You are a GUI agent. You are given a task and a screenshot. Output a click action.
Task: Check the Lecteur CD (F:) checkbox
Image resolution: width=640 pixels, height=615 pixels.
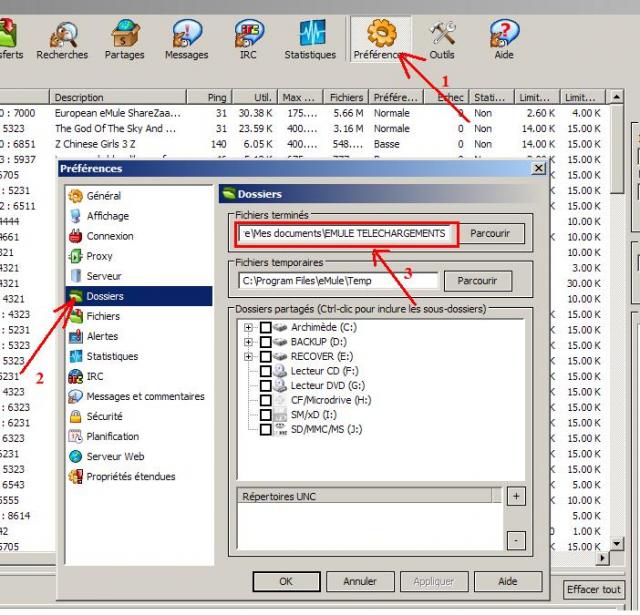[x=265, y=371]
